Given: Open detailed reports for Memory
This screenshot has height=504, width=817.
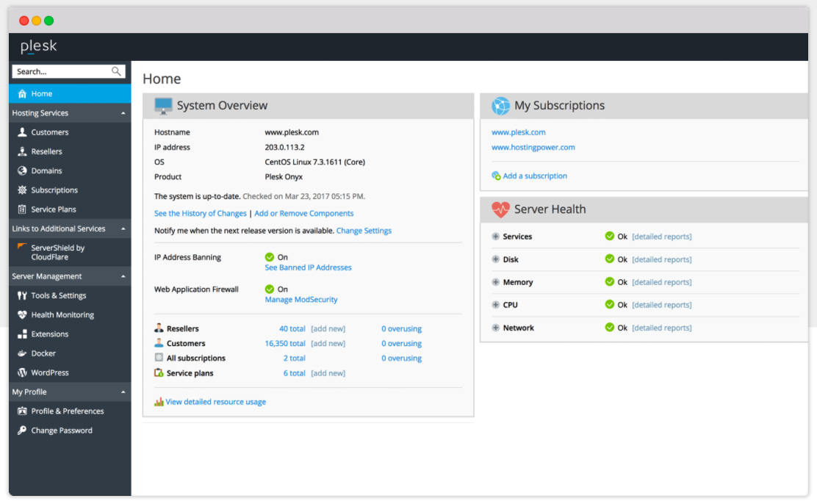Looking at the screenshot, I should pos(662,283).
